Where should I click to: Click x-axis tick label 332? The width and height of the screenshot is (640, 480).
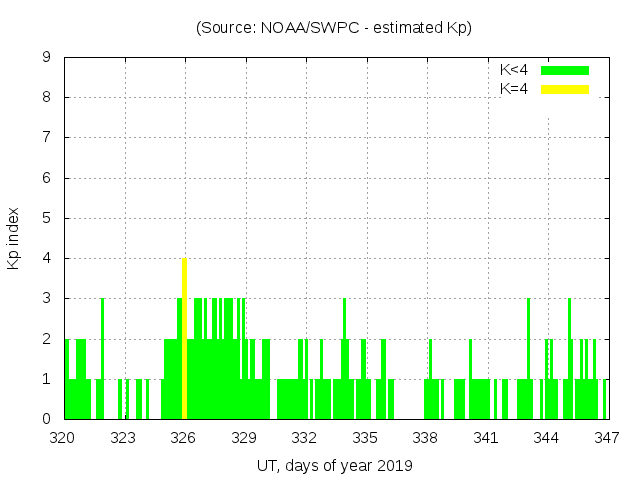pyautogui.click(x=304, y=437)
